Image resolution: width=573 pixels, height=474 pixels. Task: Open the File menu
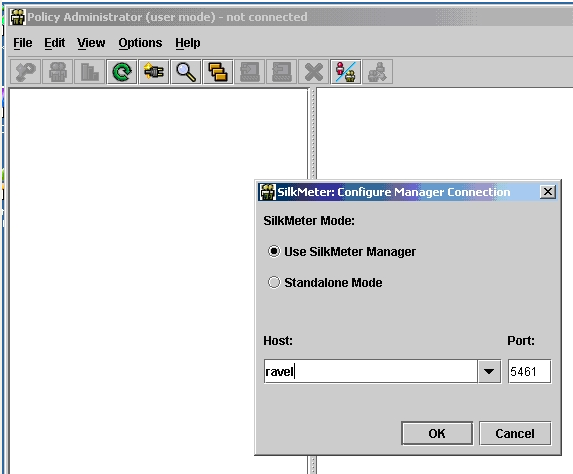pos(23,43)
